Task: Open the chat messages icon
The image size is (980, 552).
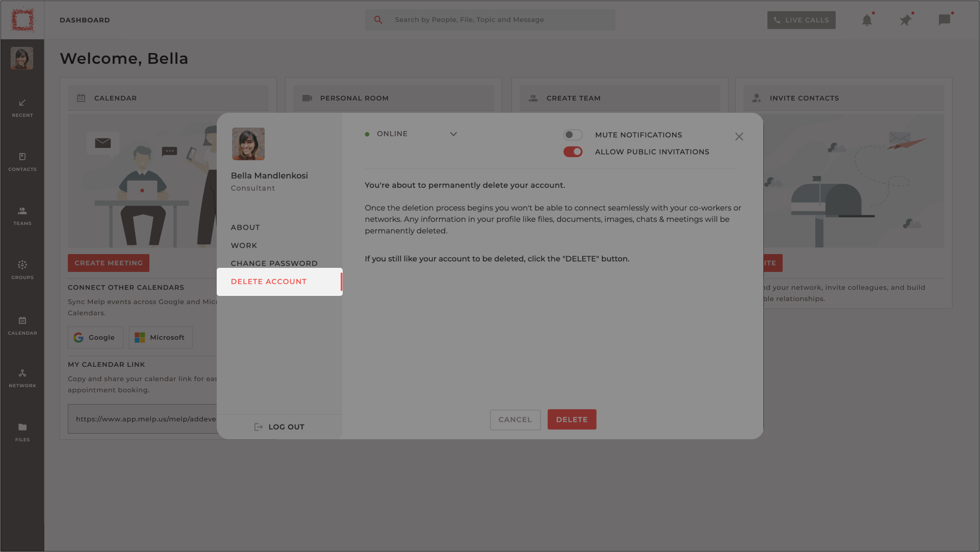Action: [944, 20]
